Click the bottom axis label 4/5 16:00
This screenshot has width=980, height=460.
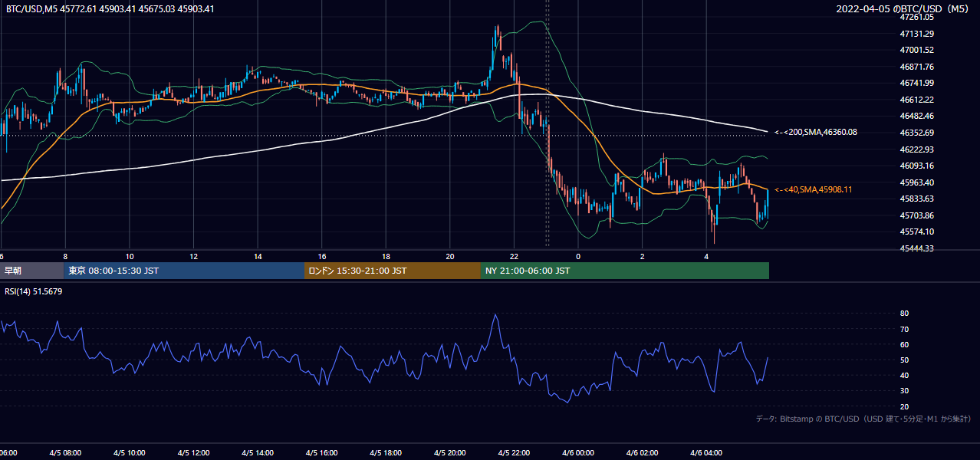coord(322,453)
